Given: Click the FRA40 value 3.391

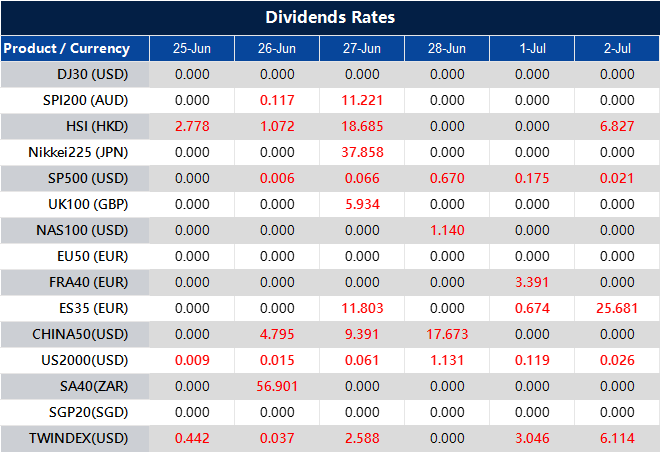Looking at the screenshot, I should (532, 282).
